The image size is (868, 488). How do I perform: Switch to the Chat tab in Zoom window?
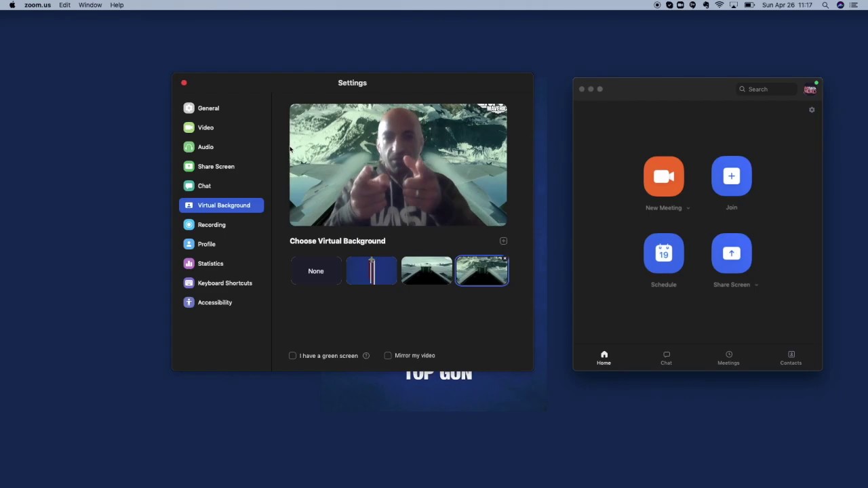coord(666,358)
